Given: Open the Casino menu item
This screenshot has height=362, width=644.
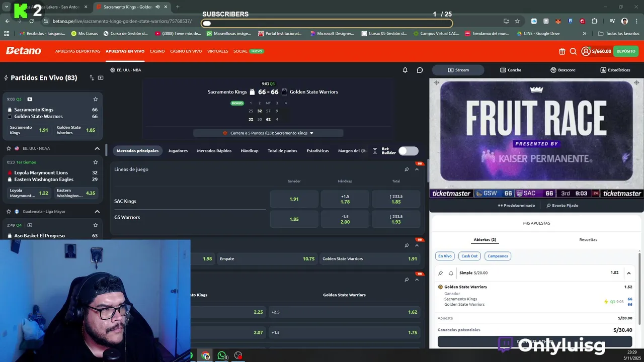Looking at the screenshot, I should point(157,51).
